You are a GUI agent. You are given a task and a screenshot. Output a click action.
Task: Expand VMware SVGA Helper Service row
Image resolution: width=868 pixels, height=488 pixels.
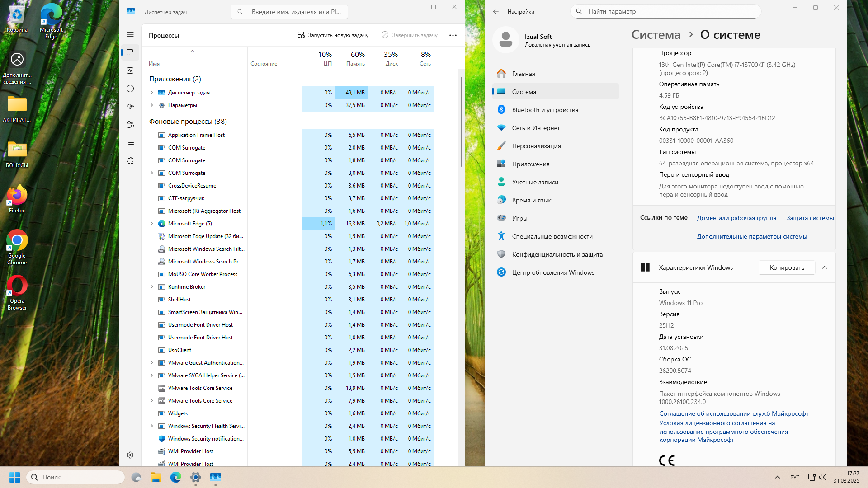click(x=151, y=375)
